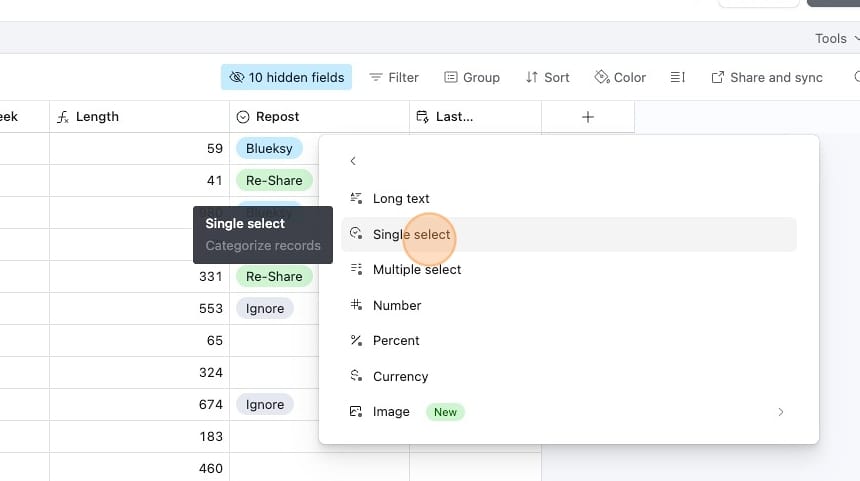Image resolution: width=860 pixels, height=481 pixels.
Task: Open Share and sync
Action: tap(767, 77)
